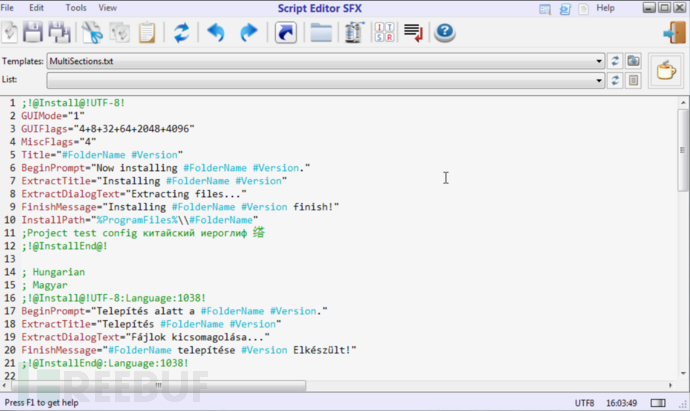Click the New file toolbar icon
690x411 pixels.
click(10, 32)
